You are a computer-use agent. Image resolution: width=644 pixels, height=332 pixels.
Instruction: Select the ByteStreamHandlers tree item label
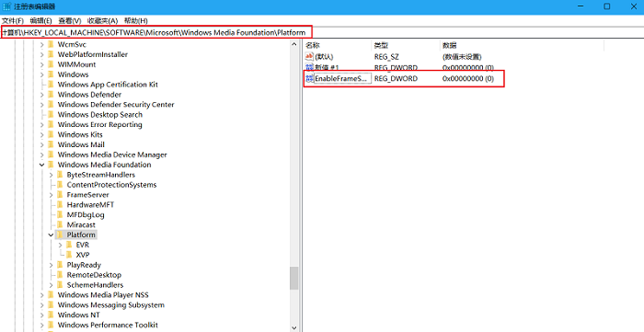(x=100, y=175)
